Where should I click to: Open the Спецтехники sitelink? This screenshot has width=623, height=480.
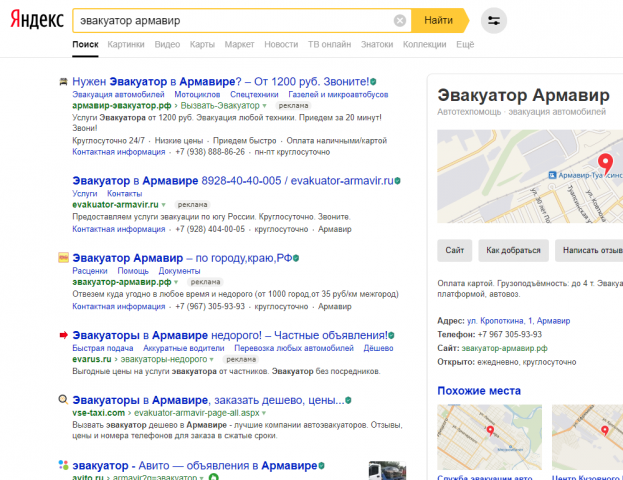pos(254,95)
